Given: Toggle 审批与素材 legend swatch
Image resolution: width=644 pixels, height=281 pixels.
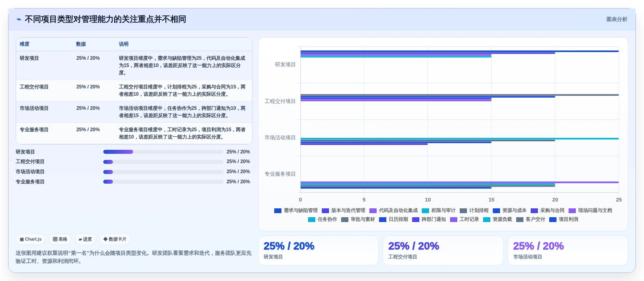Looking at the screenshot, I should point(345,220).
